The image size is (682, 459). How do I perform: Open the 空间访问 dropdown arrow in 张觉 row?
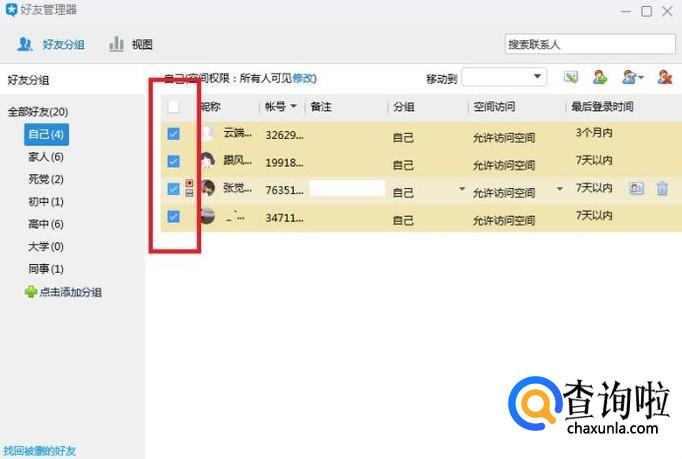(x=560, y=189)
